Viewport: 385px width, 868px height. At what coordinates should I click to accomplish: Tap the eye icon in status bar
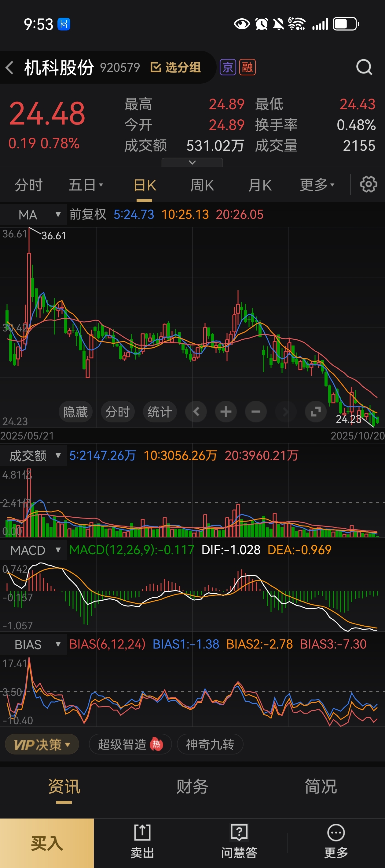[242, 24]
